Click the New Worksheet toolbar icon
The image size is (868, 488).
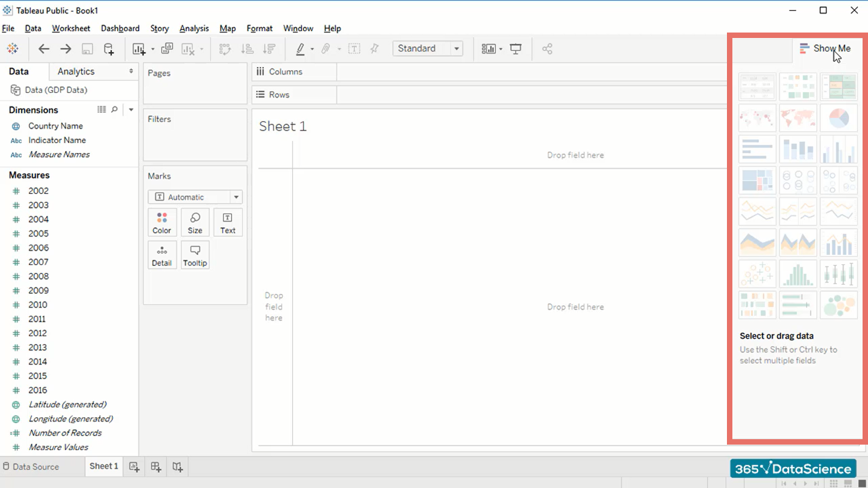(139, 49)
